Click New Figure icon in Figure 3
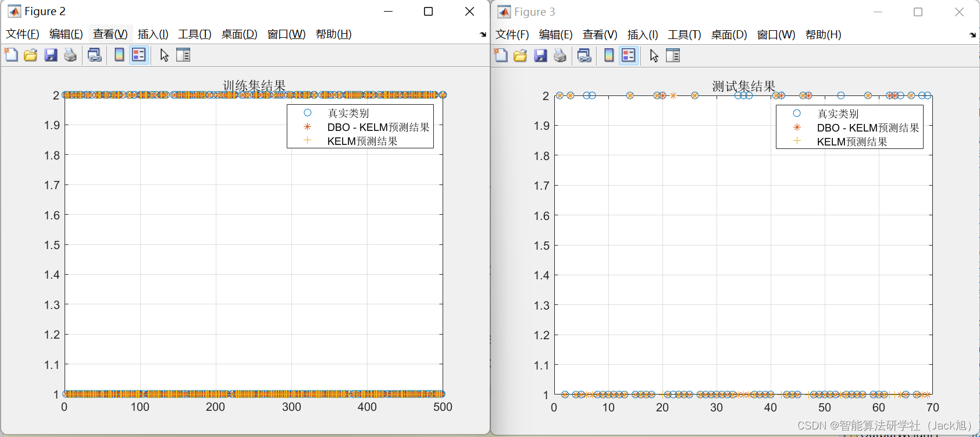 501,55
